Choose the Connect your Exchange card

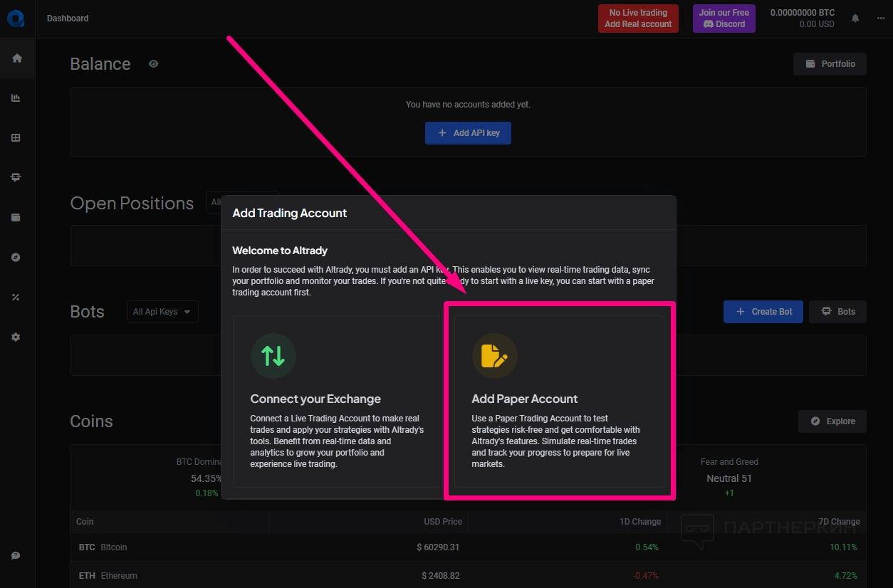pyautogui.click(x=337, y=401)
